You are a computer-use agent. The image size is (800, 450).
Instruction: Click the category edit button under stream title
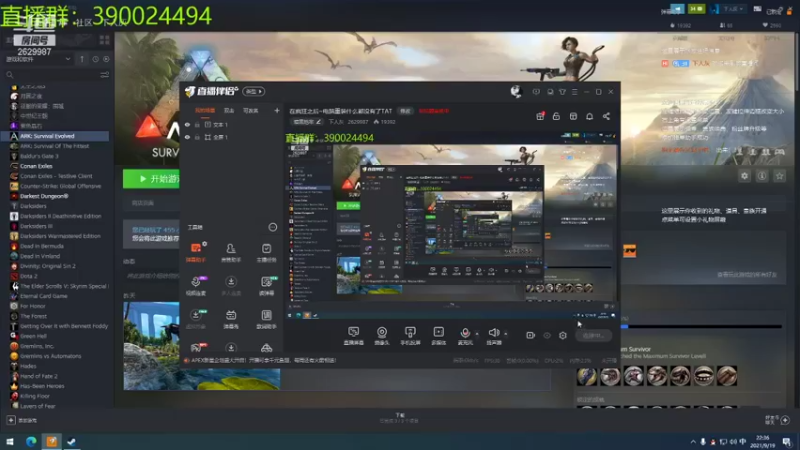tap(307, 122)
